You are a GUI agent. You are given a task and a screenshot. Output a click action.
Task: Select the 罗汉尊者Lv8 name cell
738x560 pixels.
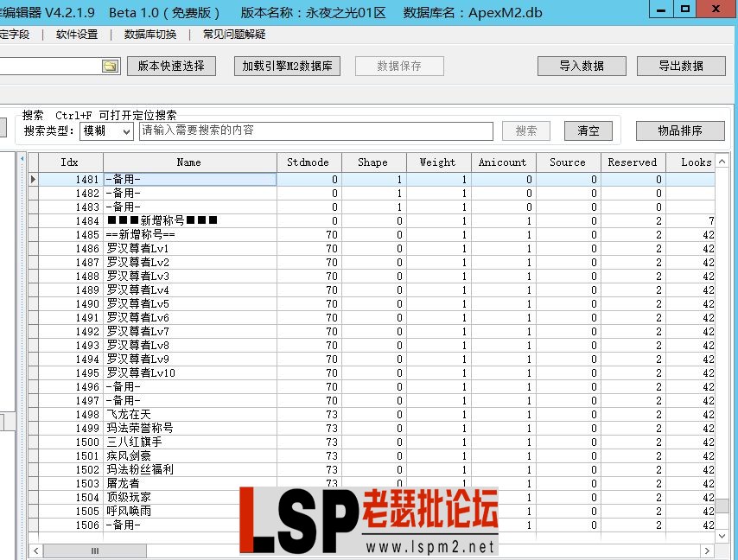click(x=189, y=346)
